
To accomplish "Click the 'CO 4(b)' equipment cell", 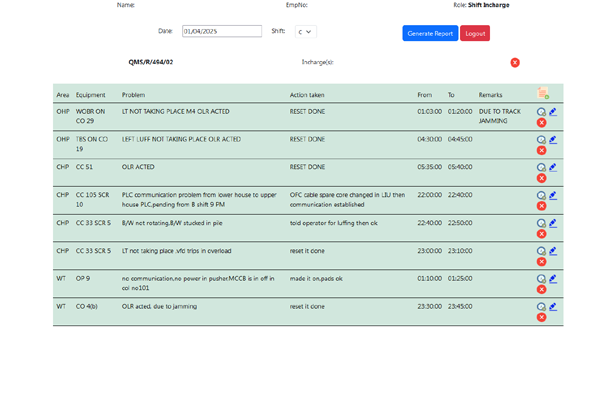I will (x=86, y=306).
